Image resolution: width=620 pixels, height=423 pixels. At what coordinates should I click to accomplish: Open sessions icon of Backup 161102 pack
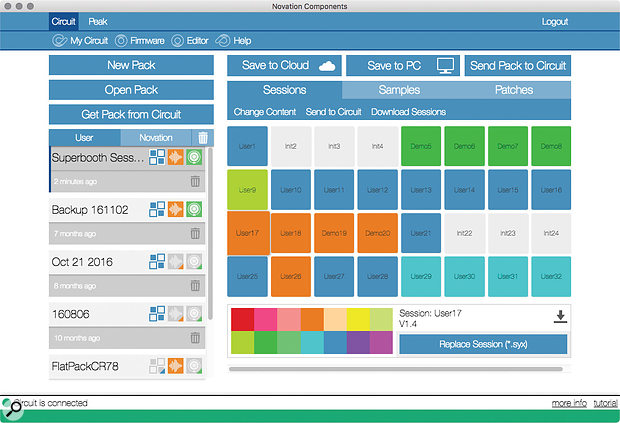[157, 209]
